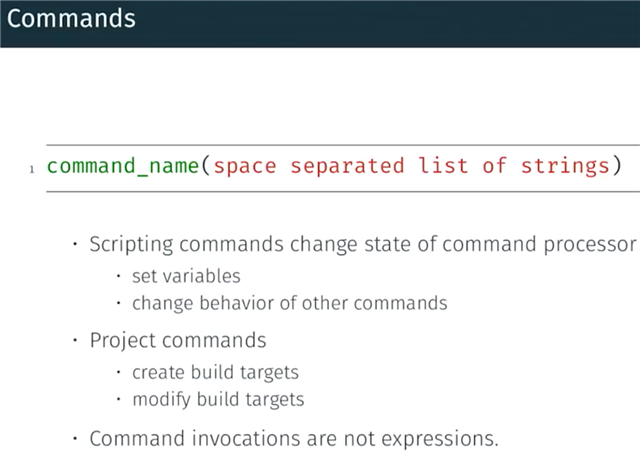Click the word 'expressions.' at bottom
Viewport: 640px width, 460px height.
coord(440,439)
